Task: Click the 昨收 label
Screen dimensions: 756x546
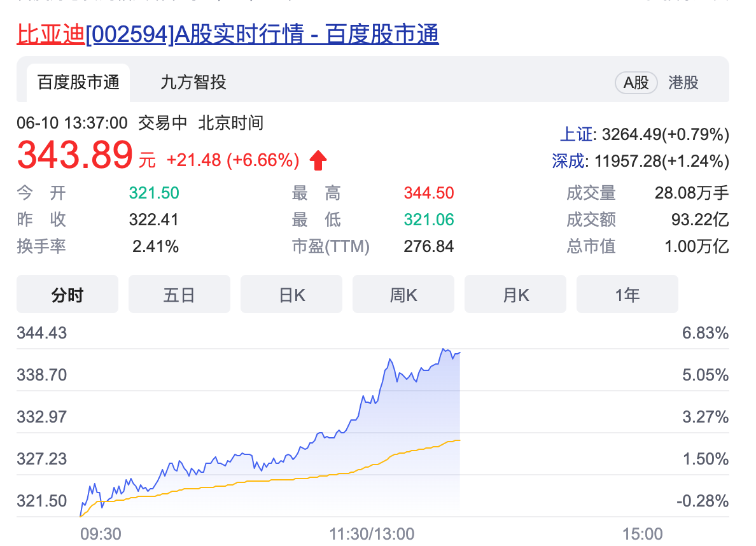Action: click(41, 220)
